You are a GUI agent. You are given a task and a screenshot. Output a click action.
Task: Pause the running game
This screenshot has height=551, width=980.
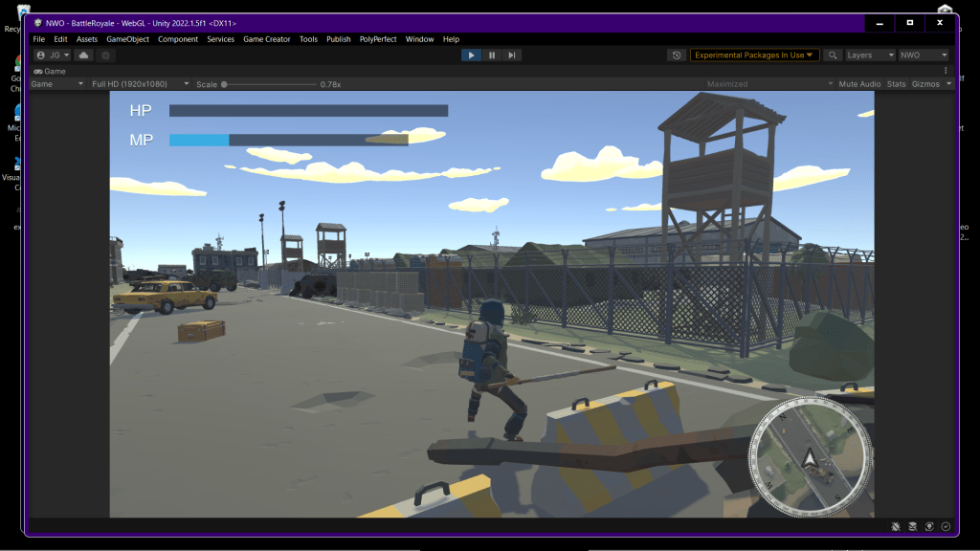tap(492, 55)
